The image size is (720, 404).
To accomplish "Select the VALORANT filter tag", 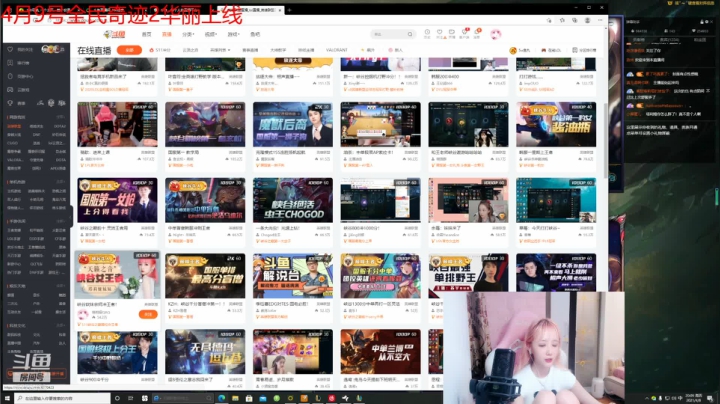I will coord(337,50).
